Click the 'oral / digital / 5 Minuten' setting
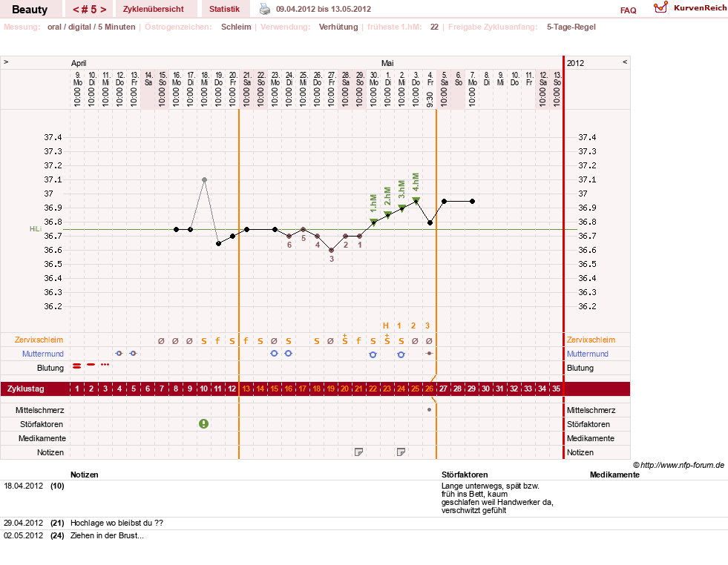 tap(91, 27)
